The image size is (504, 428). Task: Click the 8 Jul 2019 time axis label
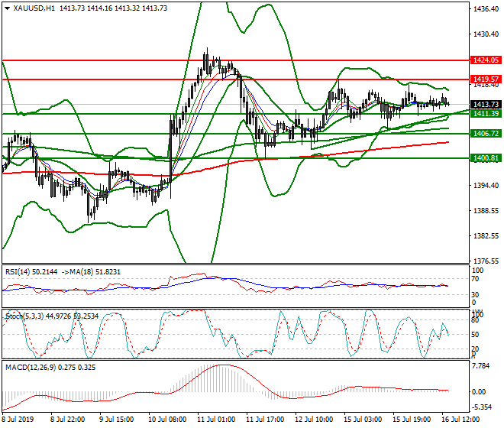coord(18,420)
